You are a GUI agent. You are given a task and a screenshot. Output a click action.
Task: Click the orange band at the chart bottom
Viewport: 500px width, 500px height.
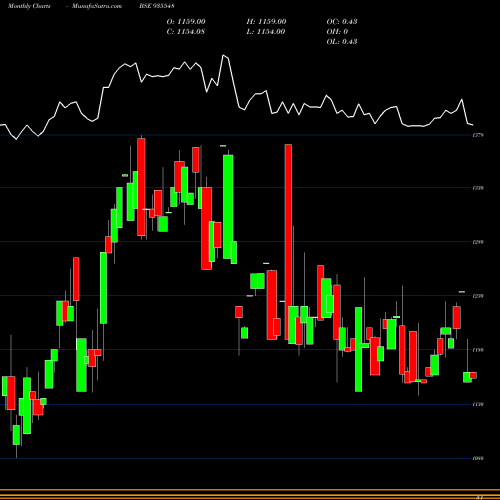click(x=250, y=494)
